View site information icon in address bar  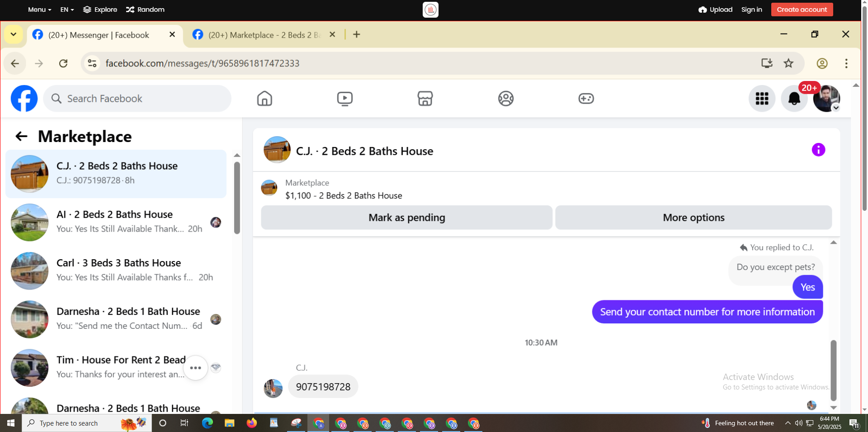92,63
